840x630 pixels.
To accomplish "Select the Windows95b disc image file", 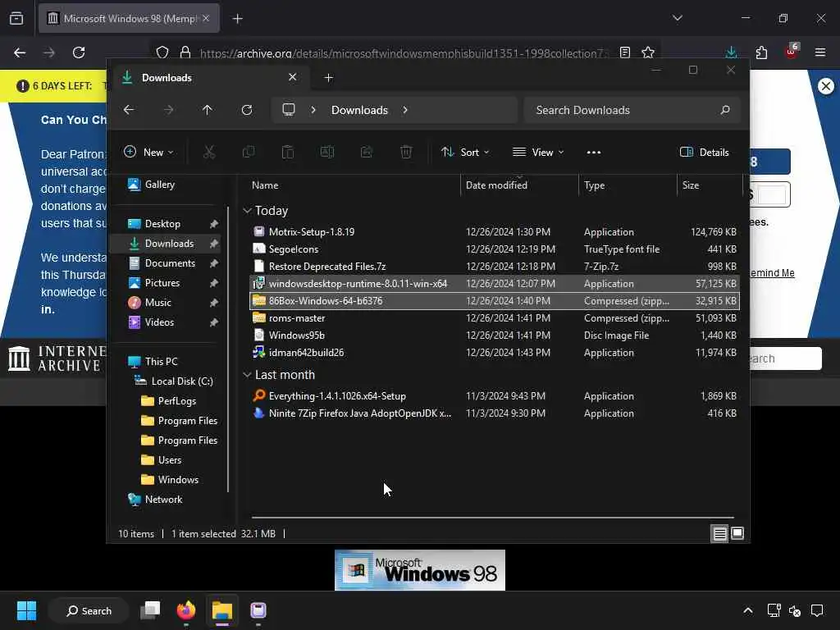I will click(494, 336).
